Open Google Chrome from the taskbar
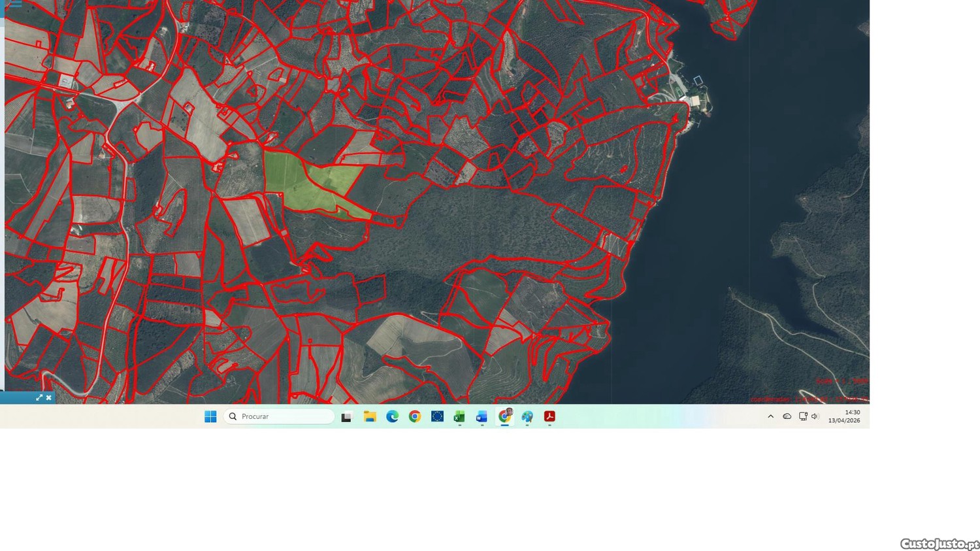This screenshot has width=980, height=551. click(x=415, y=416)
